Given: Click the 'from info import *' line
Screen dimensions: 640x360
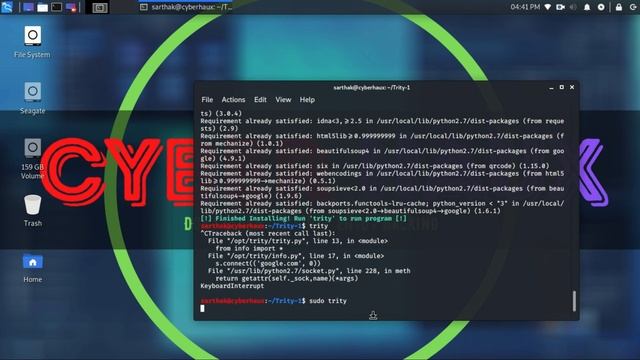Looking at the screenshot, I should click(249, 248).
